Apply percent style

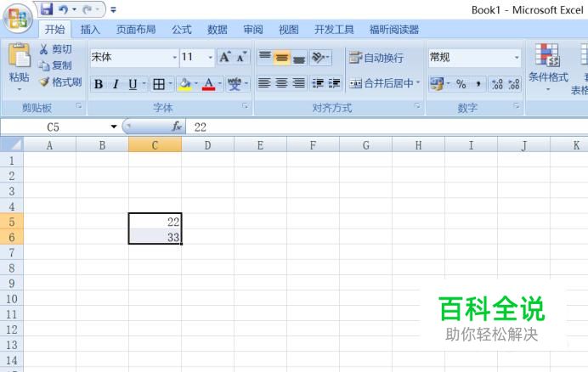coord(461,84)
